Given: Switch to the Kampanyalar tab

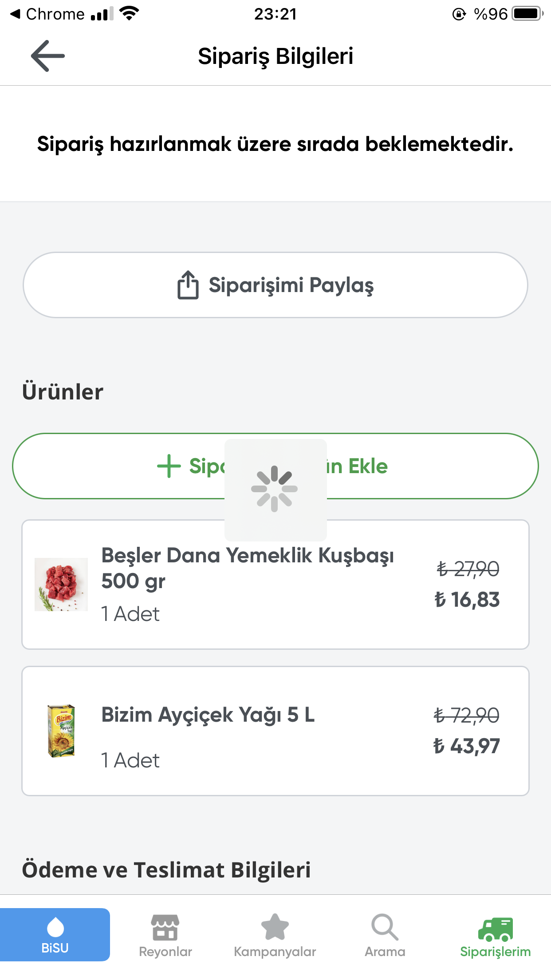Looking at the screenshot, I should [x=275, y=952].
